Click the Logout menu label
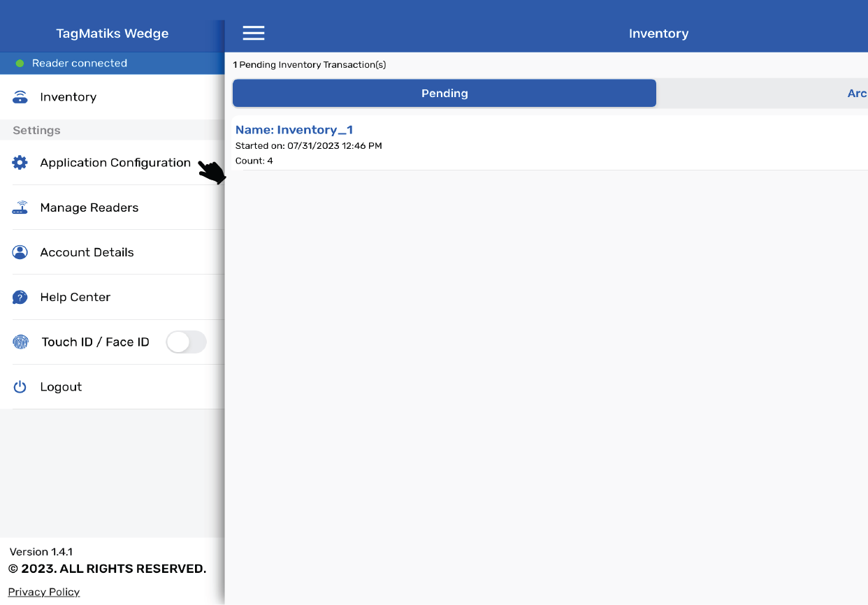The height and width of the screenshot is (605, 868). (x=61, y=387)
